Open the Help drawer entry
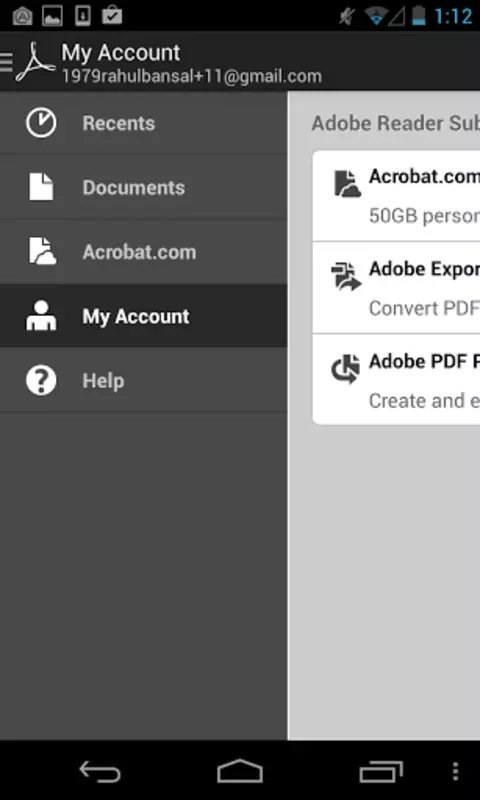480x800 pixels. click(x=143, y=380)
